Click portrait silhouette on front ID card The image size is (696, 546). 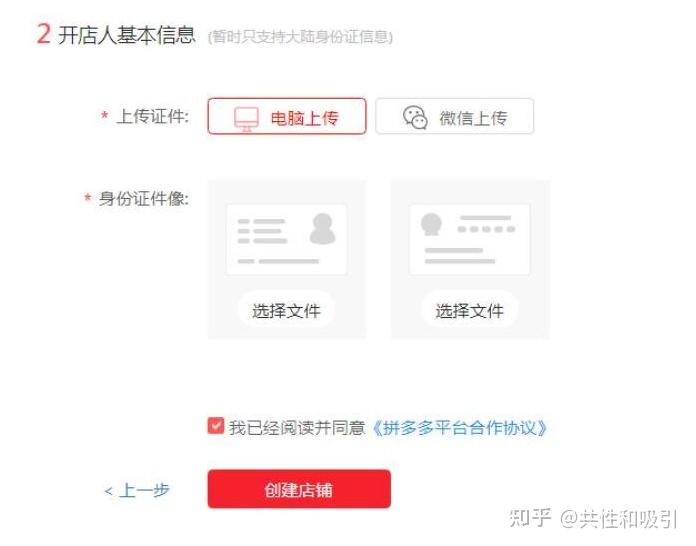[x=323, y=229]
